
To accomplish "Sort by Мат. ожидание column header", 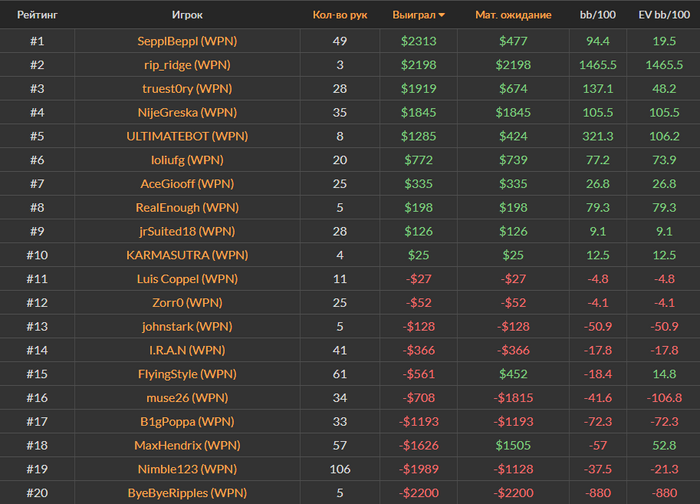I will tap(513, 15).
